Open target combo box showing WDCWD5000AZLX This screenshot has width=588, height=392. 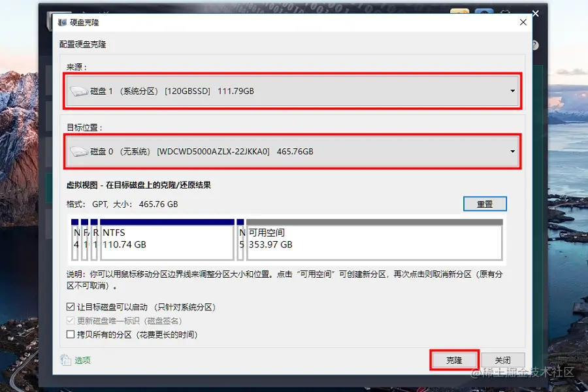point(293,152)
